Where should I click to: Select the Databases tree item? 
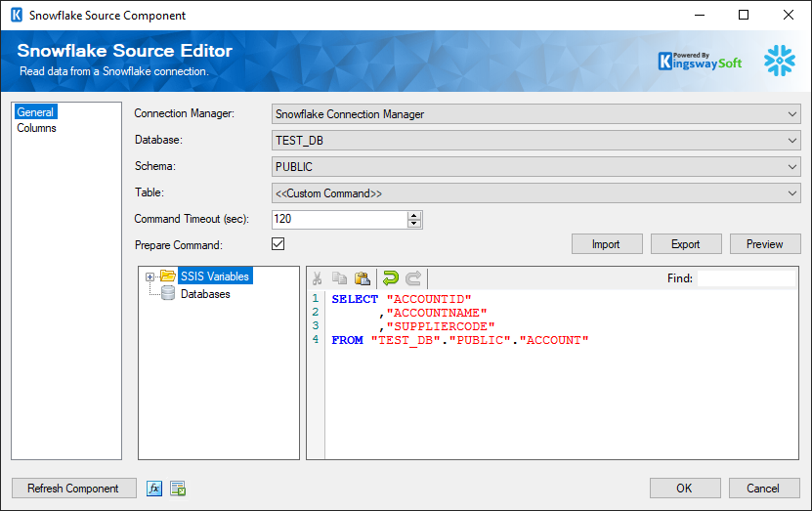click(205, 294)
